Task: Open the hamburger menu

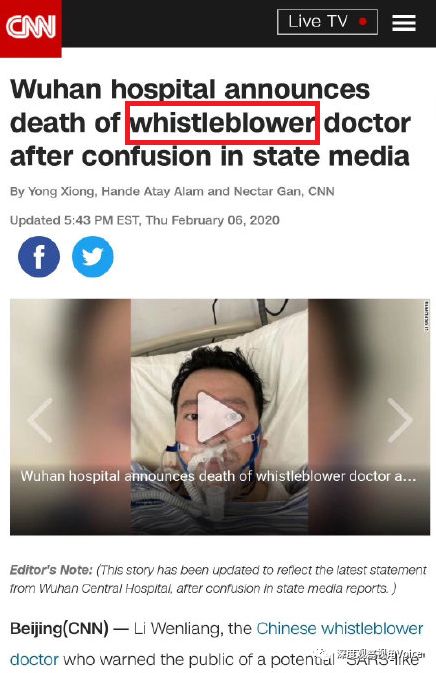Action: (x=404, y=23)
